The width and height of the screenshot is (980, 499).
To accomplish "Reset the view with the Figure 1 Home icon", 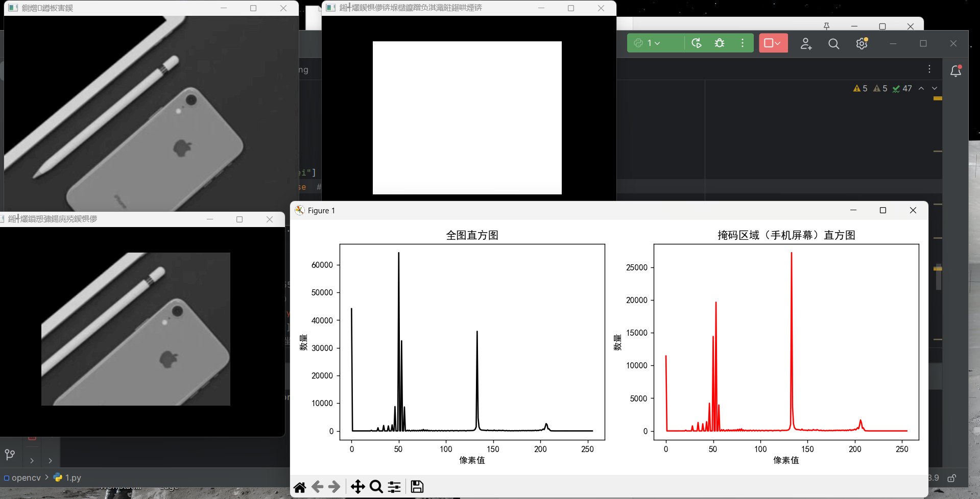I will [x=300, y=487].
